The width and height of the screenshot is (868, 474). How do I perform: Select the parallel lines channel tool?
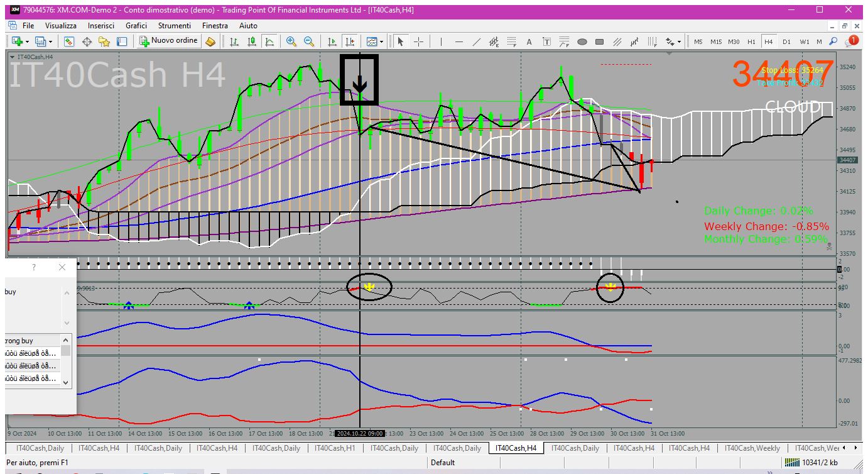(617, 41)
